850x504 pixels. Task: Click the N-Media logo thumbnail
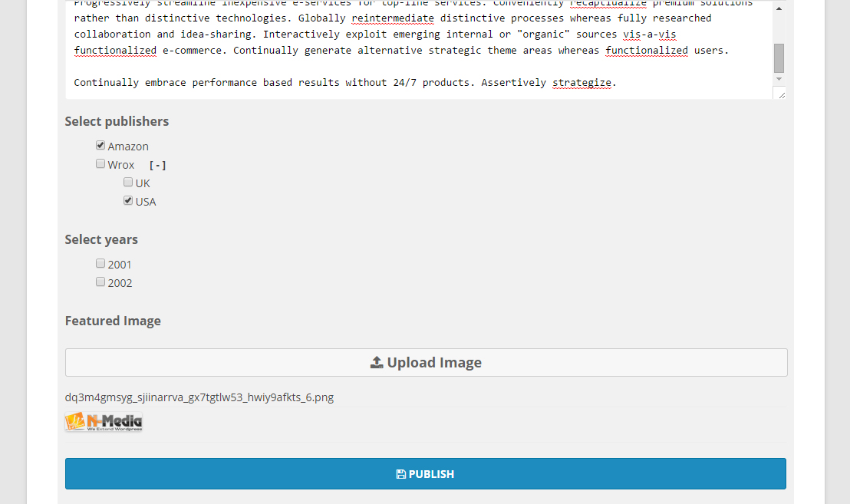pos(104,422)
